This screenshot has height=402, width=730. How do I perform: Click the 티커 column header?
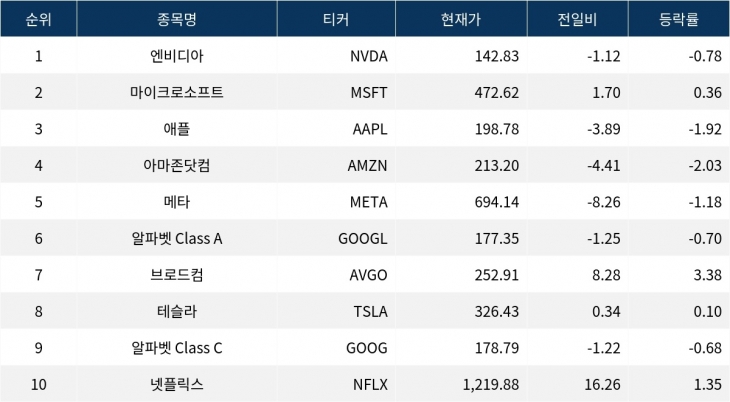(334, 19)
